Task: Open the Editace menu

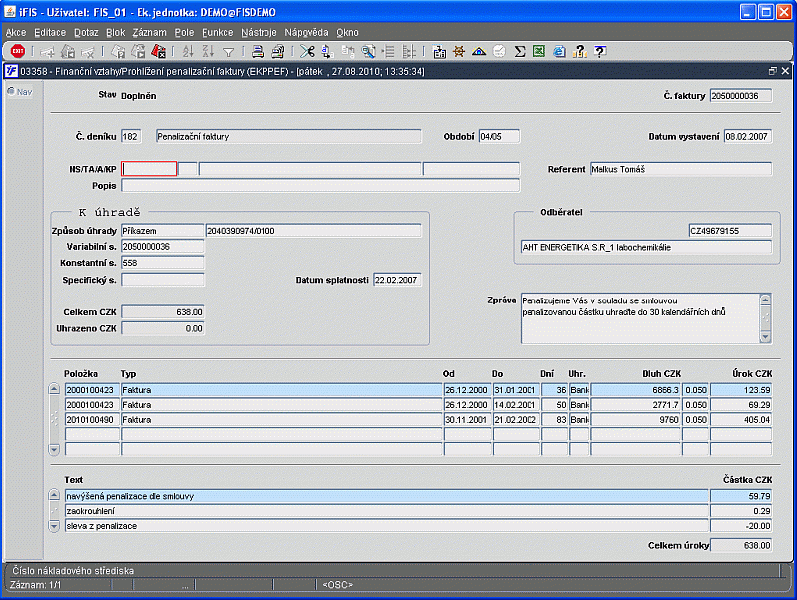Action: 50,32
